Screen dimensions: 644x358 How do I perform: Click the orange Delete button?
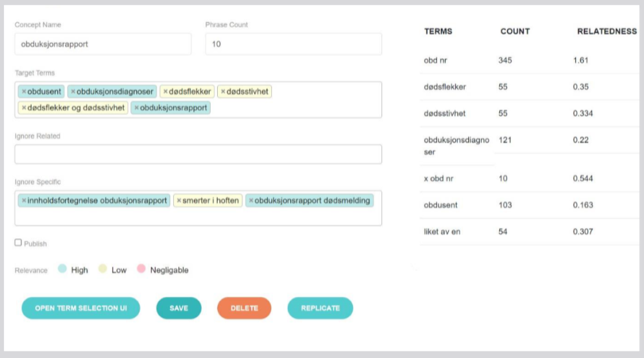pos(244,308)
